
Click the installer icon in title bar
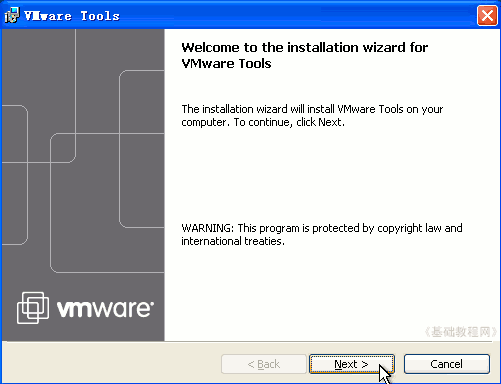coord(12,15)
